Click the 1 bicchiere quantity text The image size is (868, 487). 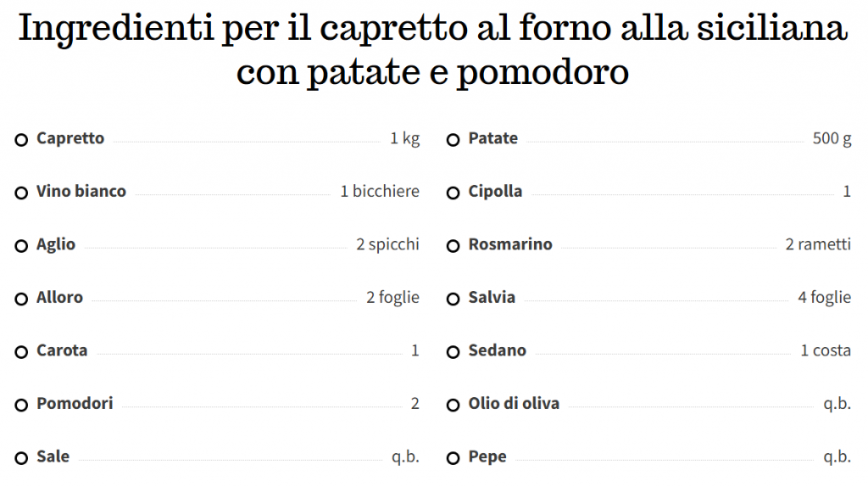(380, 191)
